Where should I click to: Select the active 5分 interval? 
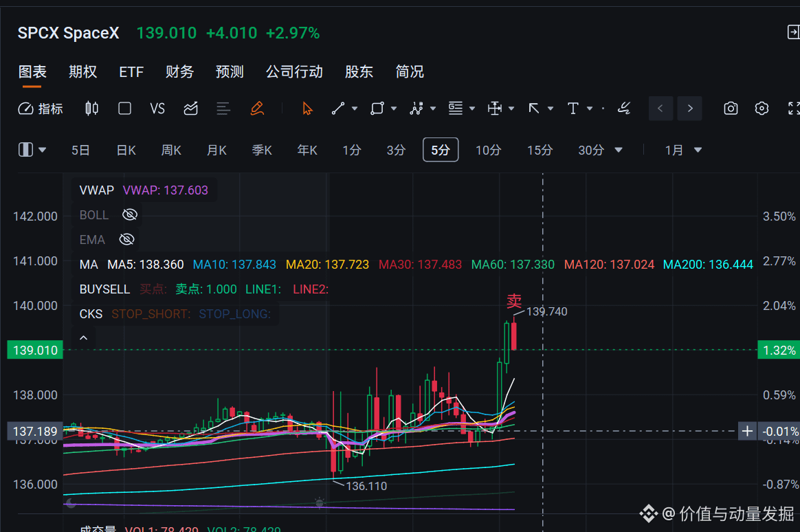[441, 150]
